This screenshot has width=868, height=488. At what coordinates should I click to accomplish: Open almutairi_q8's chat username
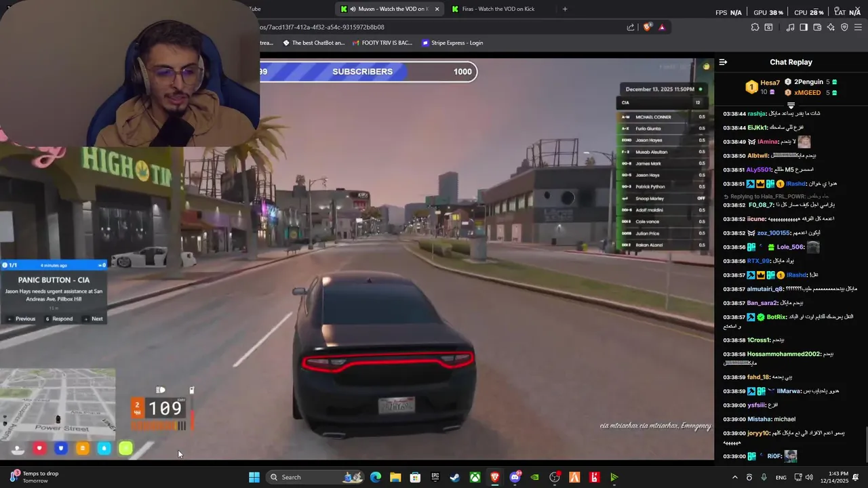click(x=766, y=289)
